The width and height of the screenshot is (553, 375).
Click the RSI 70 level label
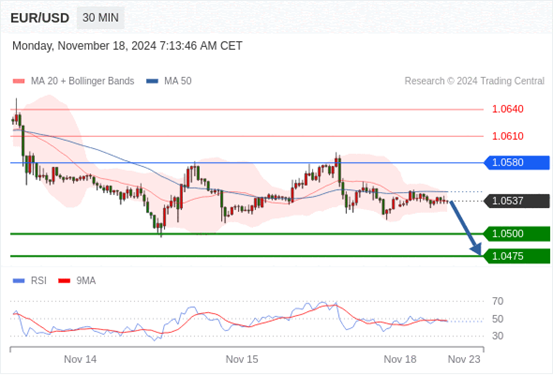click(498, 301)
